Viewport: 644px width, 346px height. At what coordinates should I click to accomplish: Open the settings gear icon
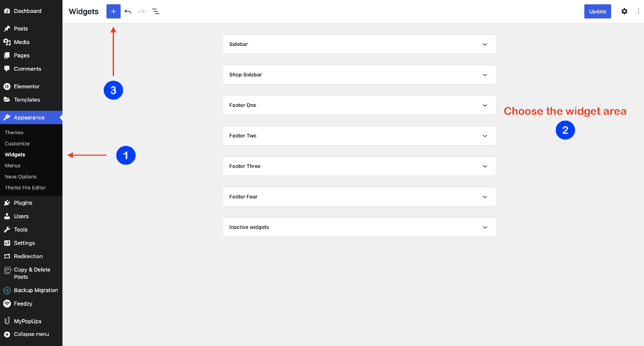624,11
